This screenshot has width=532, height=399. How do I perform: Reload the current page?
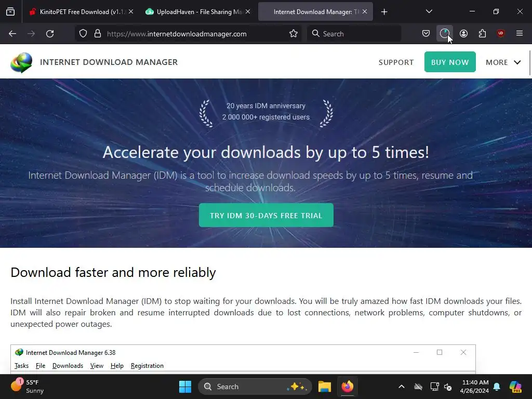pyautogui.click(x=50, y=34)
